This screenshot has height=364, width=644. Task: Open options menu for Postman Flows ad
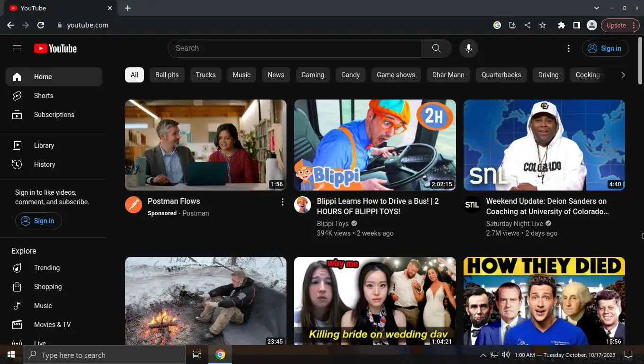point(282,202)
